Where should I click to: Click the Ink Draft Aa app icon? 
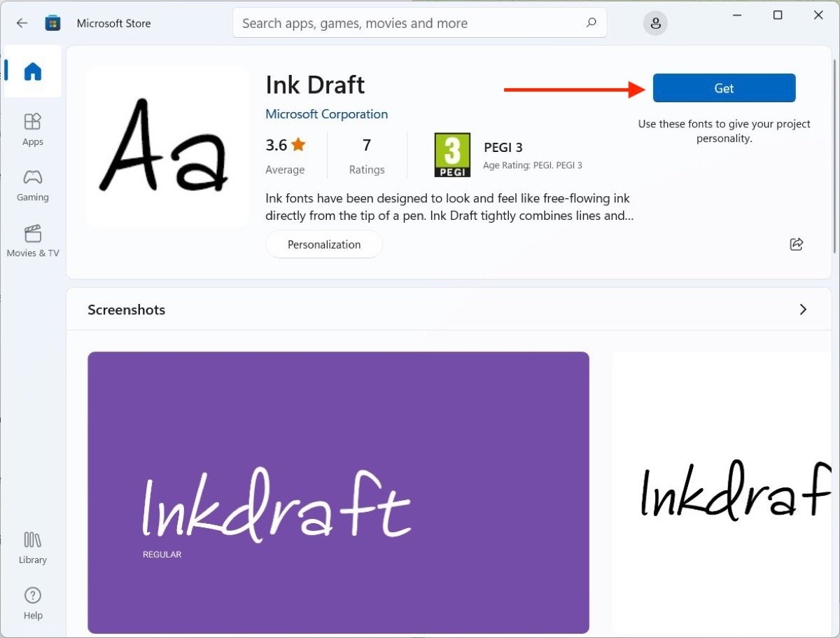(x=168, y=146)
